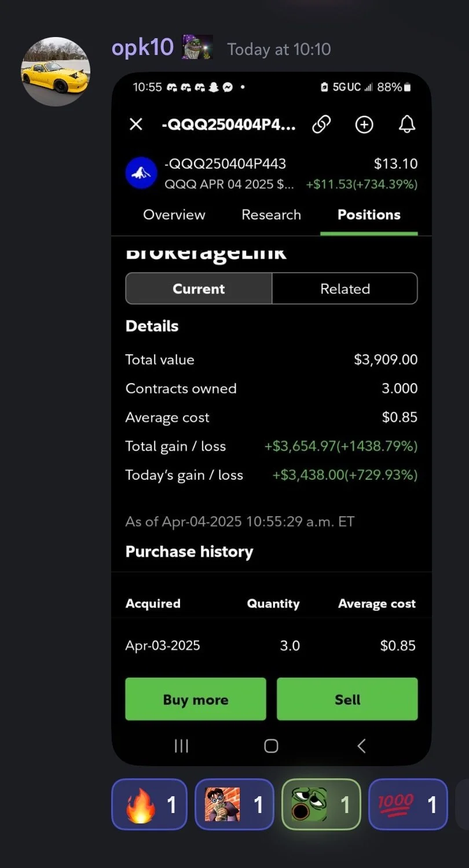The width and height of the screenshot is (469, 868).
Task: Tap the battery 88% status indicator
Action: [x=394, y=87]
